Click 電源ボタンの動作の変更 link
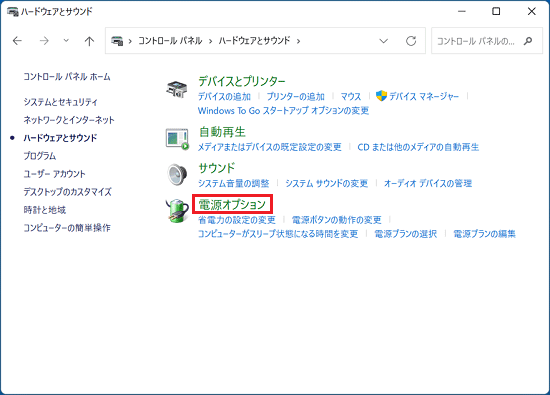 [337, 220]
